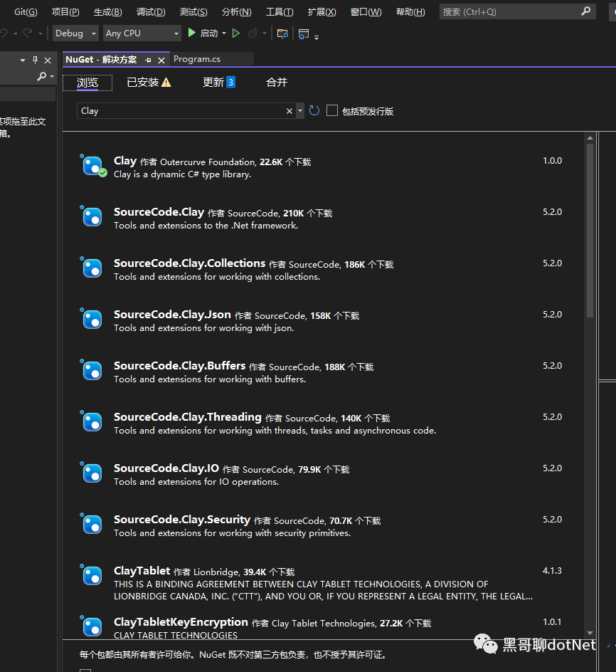Image resolution: width=616 pixels, height=672 pixels.
Task: Click the package list scroll up arrow
Action: [590, 138]
